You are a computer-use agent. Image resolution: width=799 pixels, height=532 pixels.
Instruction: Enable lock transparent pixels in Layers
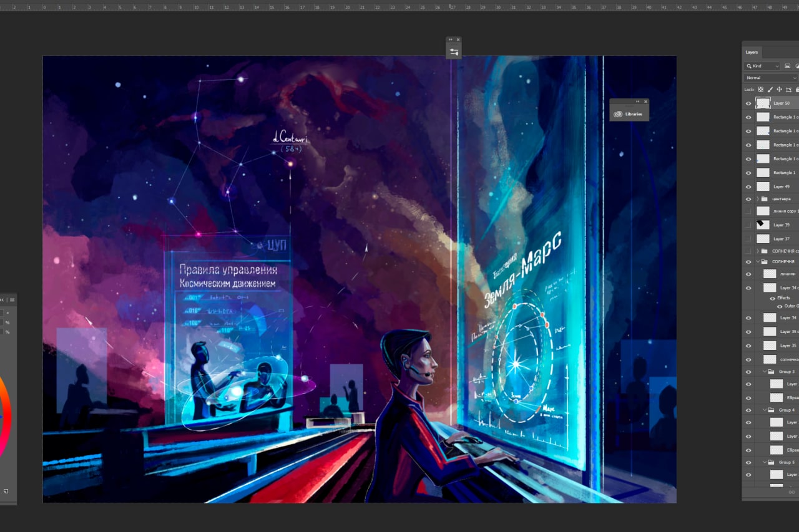coord(760,89)
